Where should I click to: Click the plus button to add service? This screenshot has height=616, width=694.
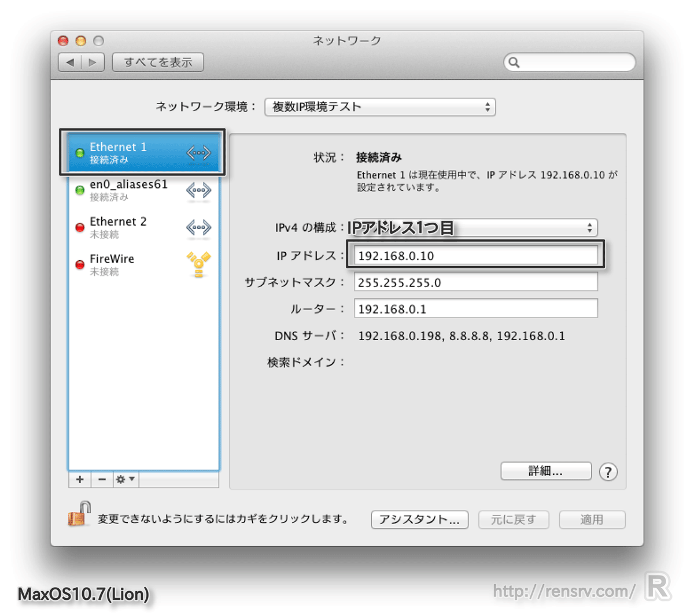coord(80,479)
